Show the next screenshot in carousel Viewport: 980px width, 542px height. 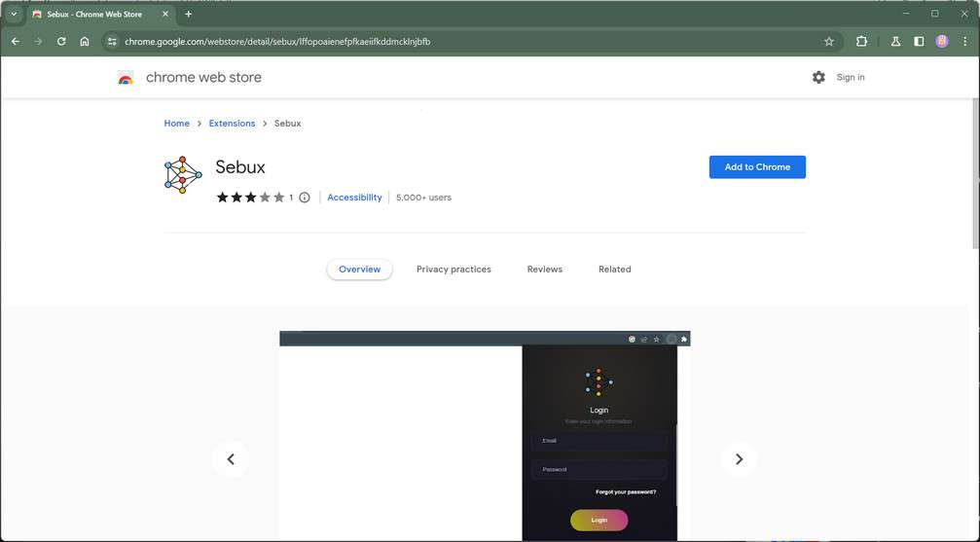click(739, 459)
